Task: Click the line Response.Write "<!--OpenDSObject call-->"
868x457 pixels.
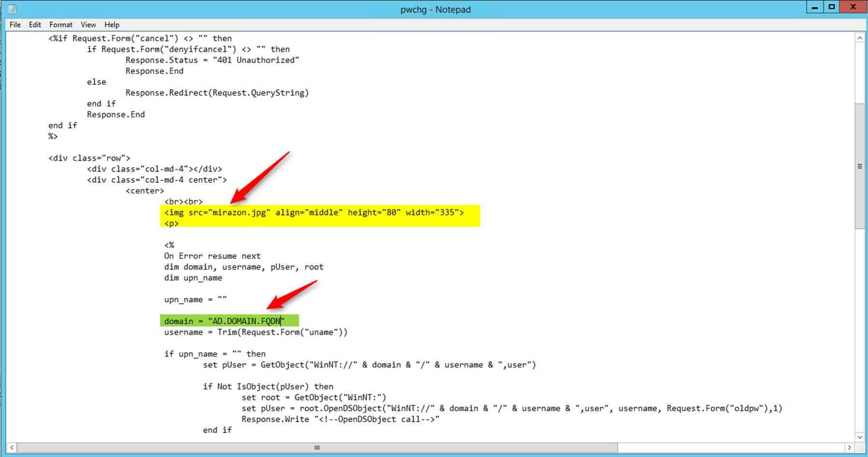Action: point(340,419)
